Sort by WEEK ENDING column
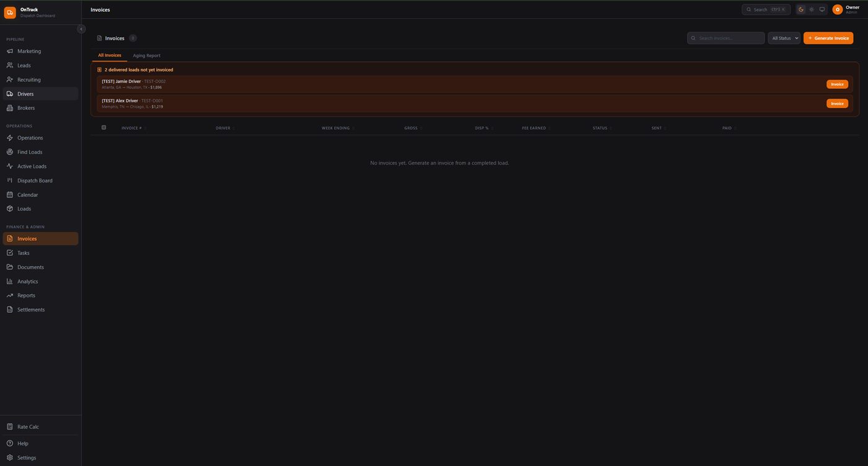 coord(338,128)
